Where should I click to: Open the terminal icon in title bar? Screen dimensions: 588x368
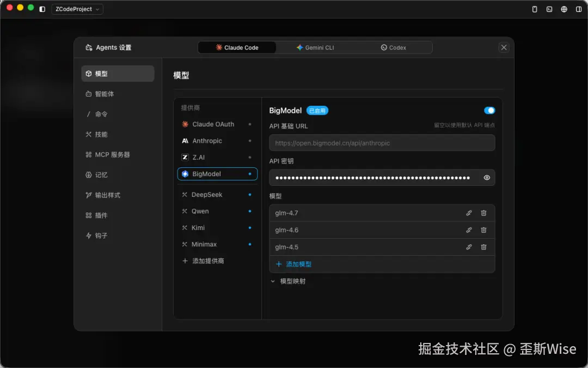(x=549, y=9)
